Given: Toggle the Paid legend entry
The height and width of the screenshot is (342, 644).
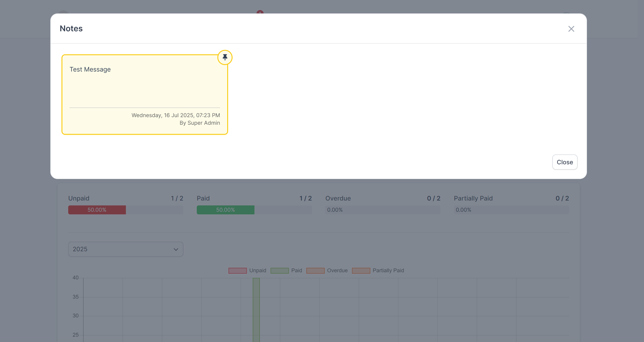Looking at the screenshot, I should click(297, 270).
